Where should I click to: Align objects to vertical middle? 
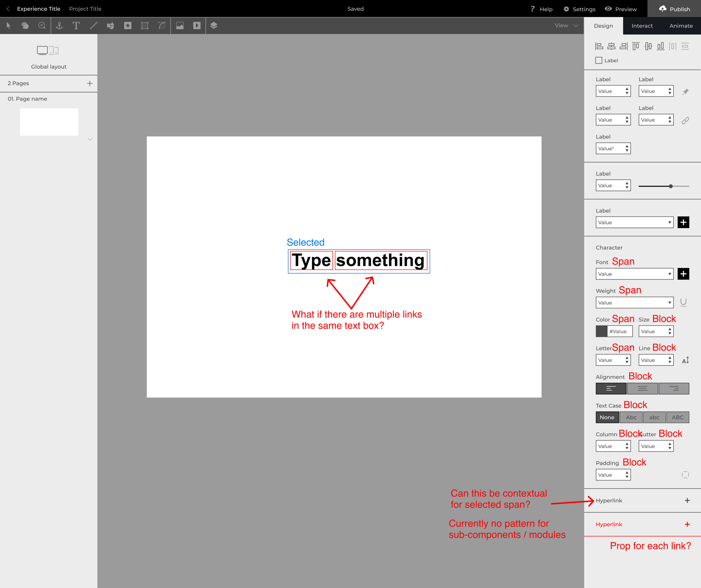648,46
